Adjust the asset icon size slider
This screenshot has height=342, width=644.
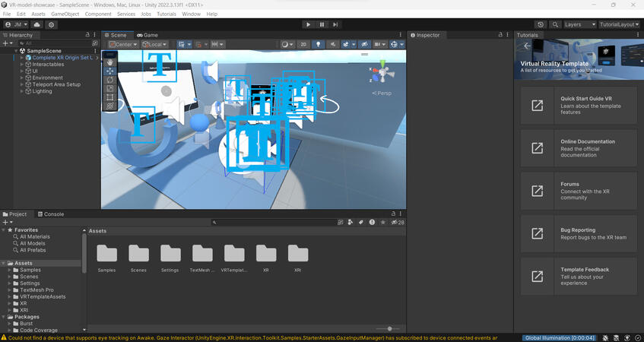coord(389,329)
